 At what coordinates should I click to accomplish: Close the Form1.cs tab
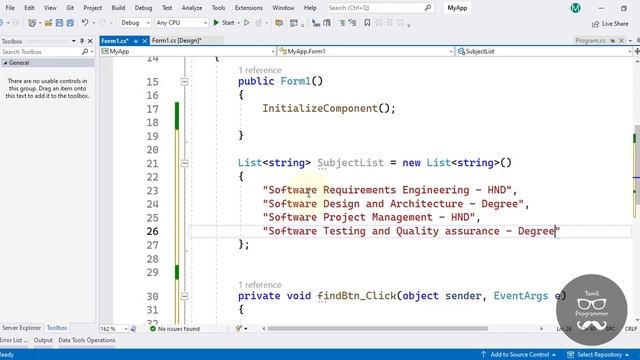click(144, 41)
